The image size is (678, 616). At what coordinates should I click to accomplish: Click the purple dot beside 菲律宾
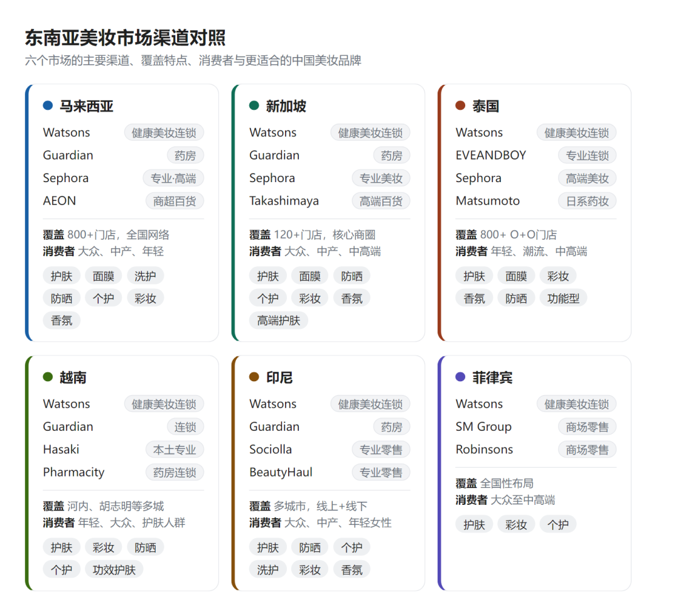coord(461,377)
